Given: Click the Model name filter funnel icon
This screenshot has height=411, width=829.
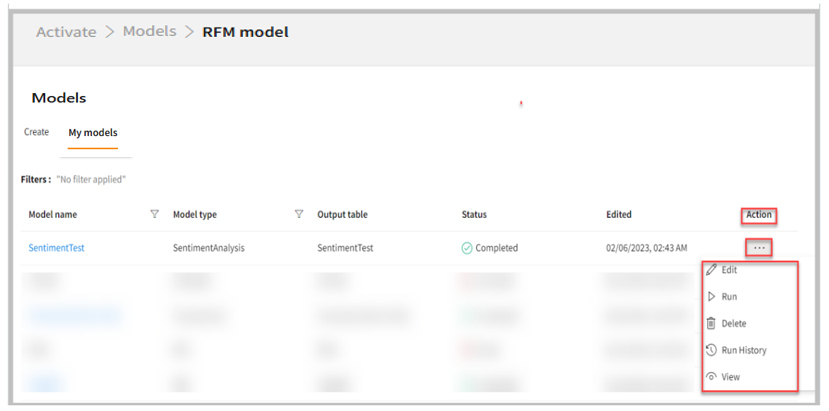Looking at the screenshot, I should 154,214.
